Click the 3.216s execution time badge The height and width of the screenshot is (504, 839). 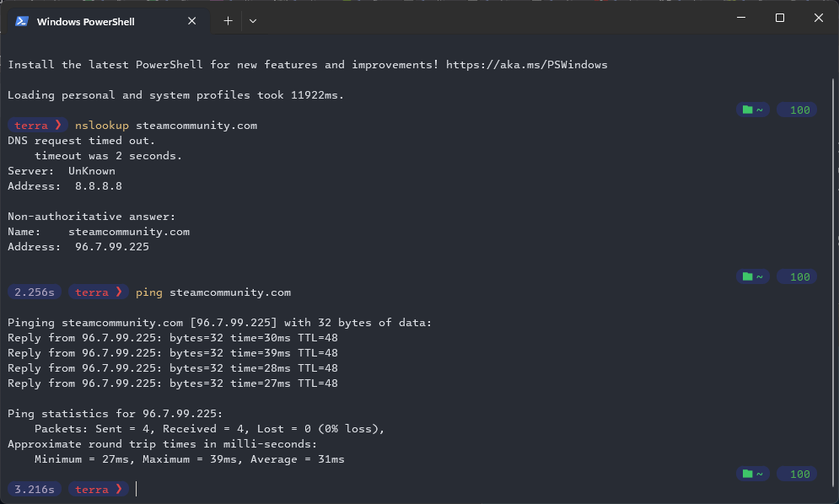(35, 489)
